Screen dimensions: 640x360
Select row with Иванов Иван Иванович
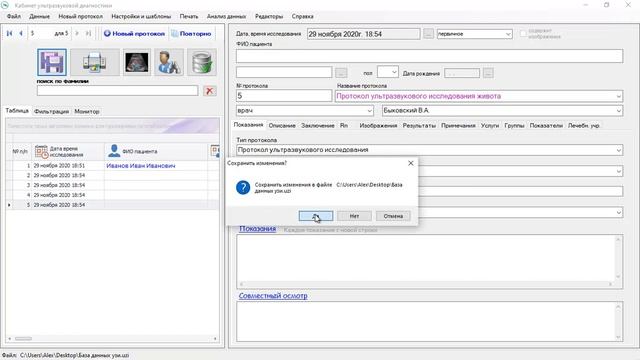(x=112, y=166)
